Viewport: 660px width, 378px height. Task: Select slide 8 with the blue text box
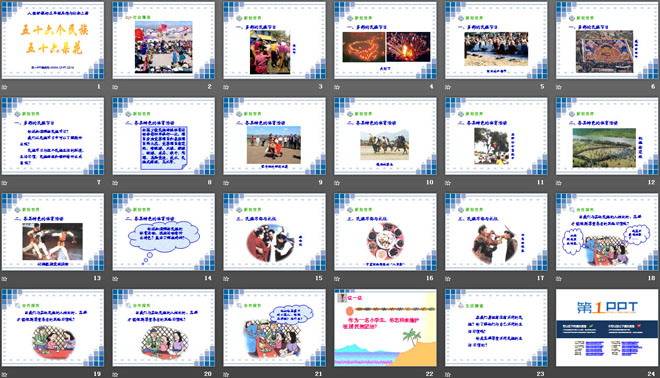tap(164, 136)
